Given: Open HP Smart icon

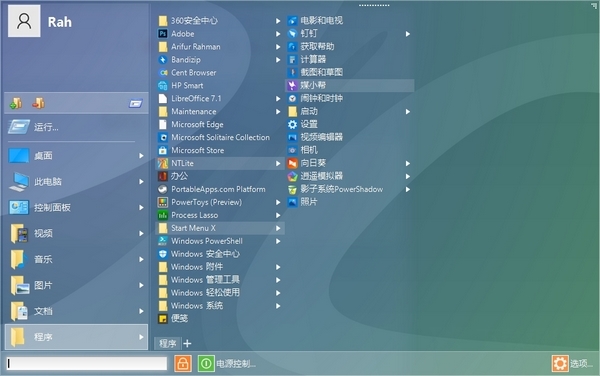Looking at the screenshot, I should coord(163,86).
